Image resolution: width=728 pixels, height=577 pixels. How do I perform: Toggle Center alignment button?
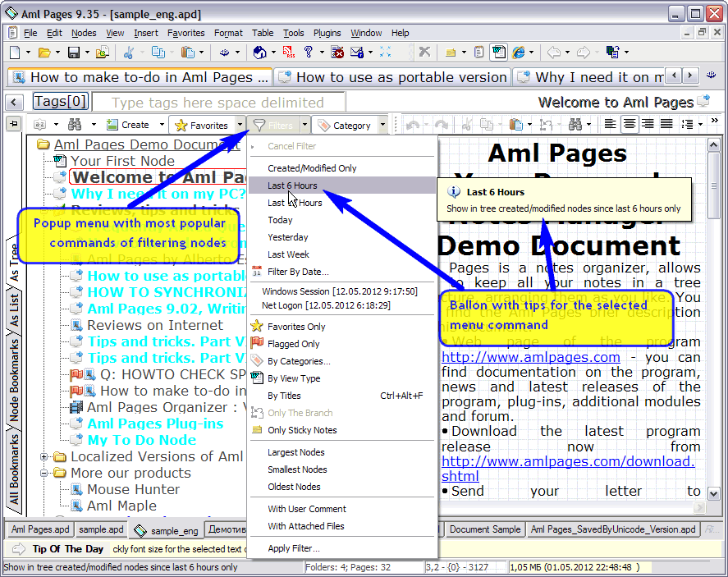630,124
